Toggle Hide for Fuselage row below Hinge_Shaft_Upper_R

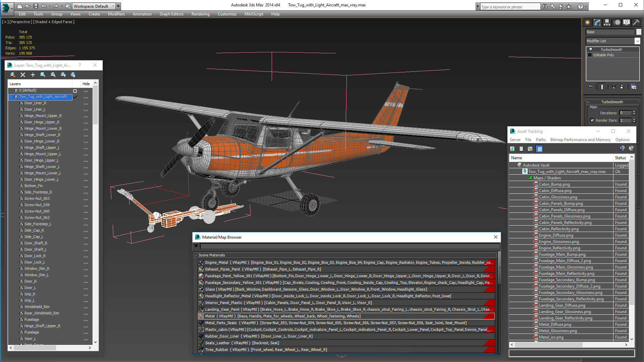point(86,333)
